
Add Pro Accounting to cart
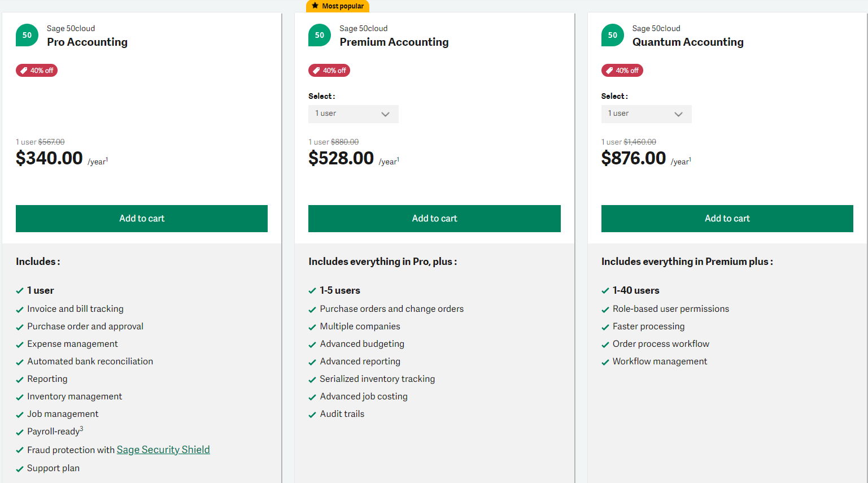click(x=142, y=219)
